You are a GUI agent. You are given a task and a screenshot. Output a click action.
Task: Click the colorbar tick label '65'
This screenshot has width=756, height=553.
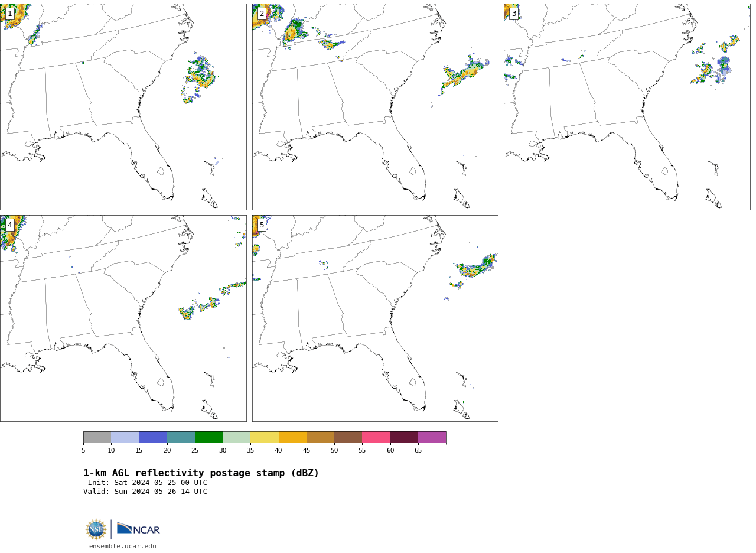[418, 451]
